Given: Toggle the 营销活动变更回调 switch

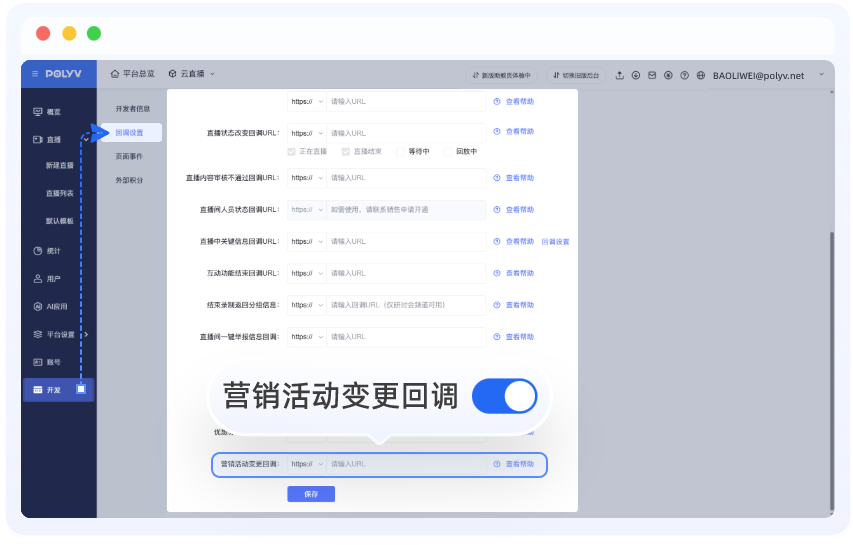Looking at the screenshot, I should tap(504, 396).
